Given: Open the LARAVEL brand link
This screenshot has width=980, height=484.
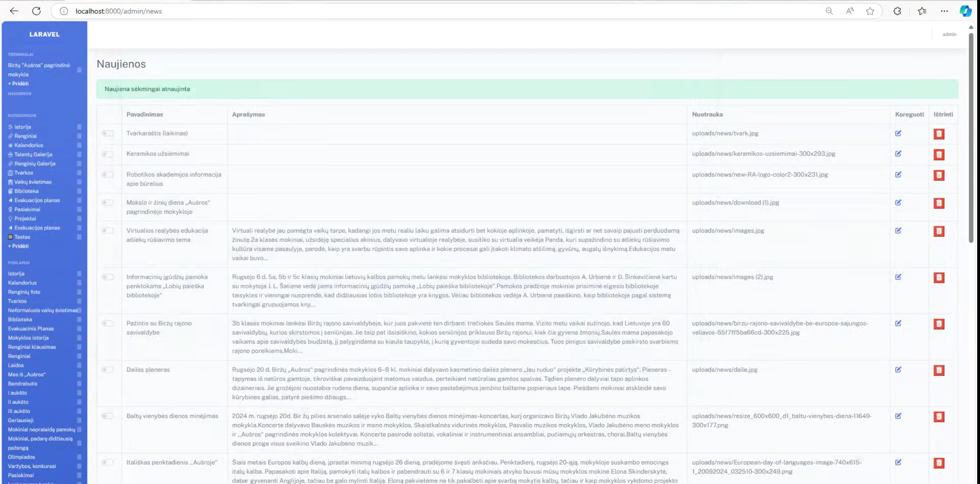Looking at the screenshot, I should [44, 34].
